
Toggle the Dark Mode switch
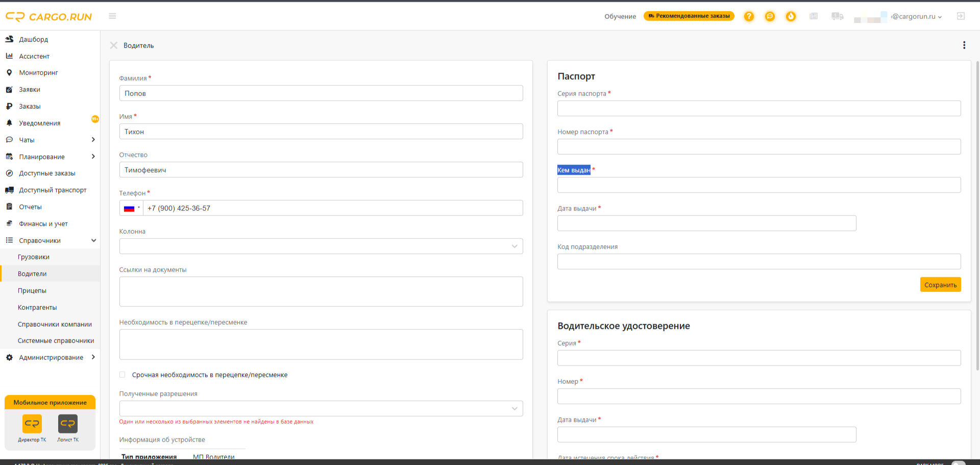pos(958,463)
